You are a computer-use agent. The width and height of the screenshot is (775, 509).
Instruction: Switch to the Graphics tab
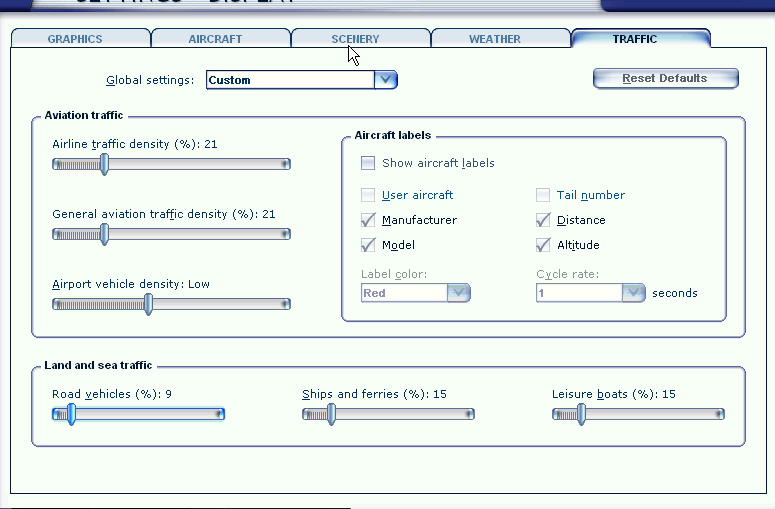(x=75, y=39)
